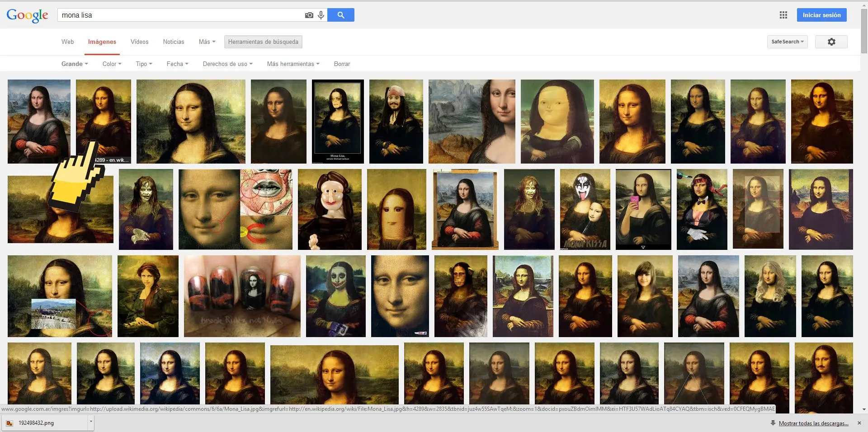868x432 pixels.
Task: Open the Jack Sparrow pirate Mona Lisa
Action: (x=396, y=122)
